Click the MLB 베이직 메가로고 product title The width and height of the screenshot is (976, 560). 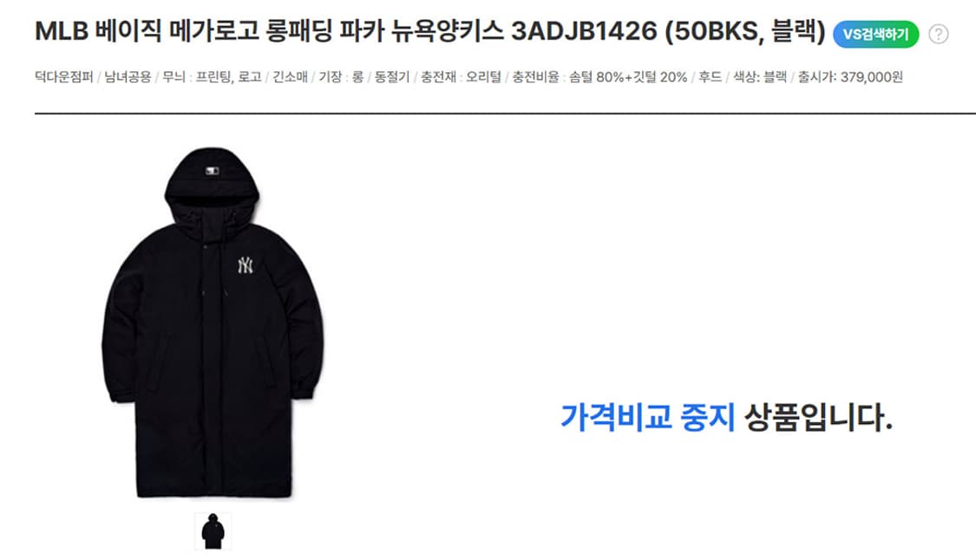click(x=430, y=31)
